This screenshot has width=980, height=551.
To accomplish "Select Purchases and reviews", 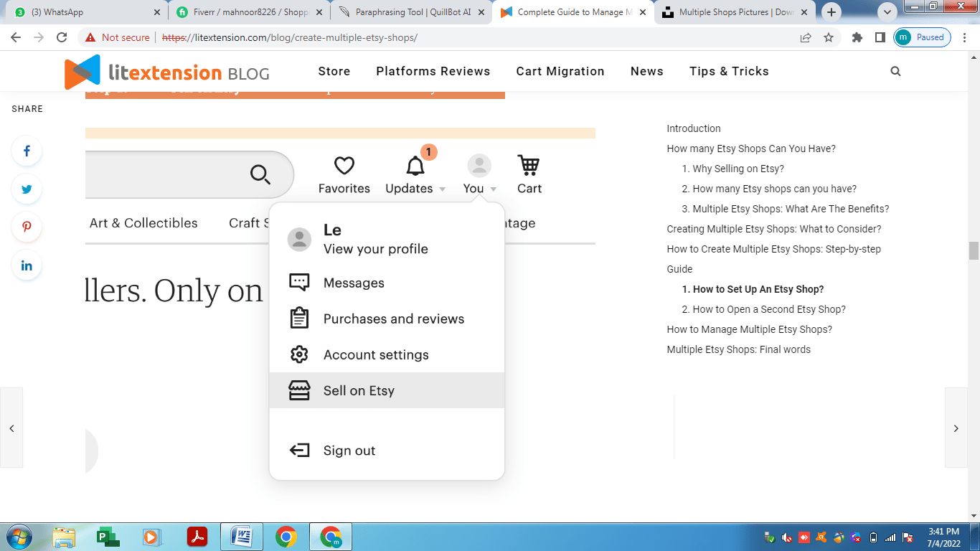I will click(x=387, y=319).
